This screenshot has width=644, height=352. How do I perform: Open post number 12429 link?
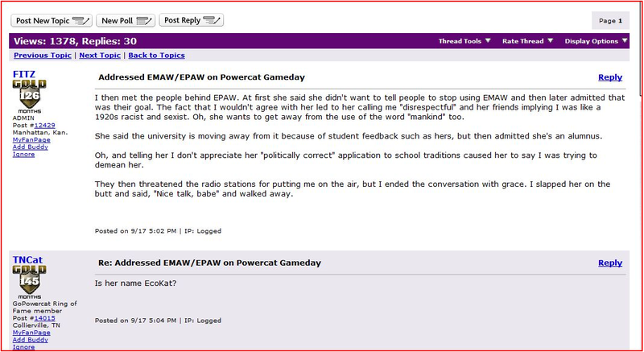[x=44, y=126]
